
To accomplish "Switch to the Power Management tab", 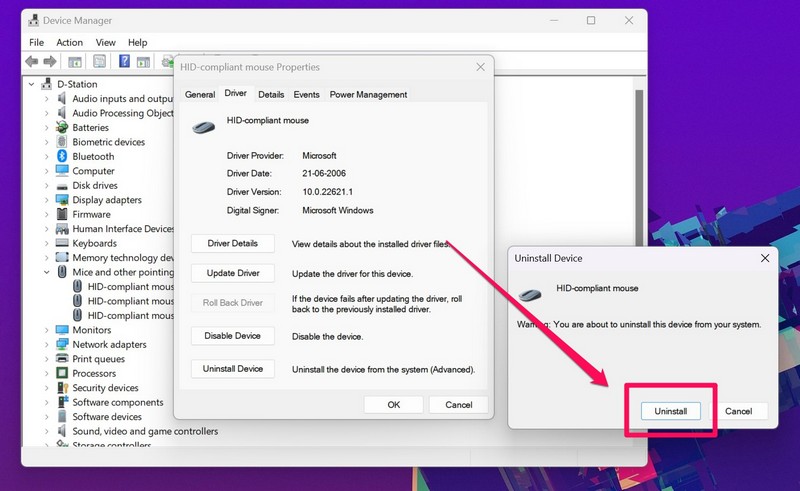I will pos(368,94).
